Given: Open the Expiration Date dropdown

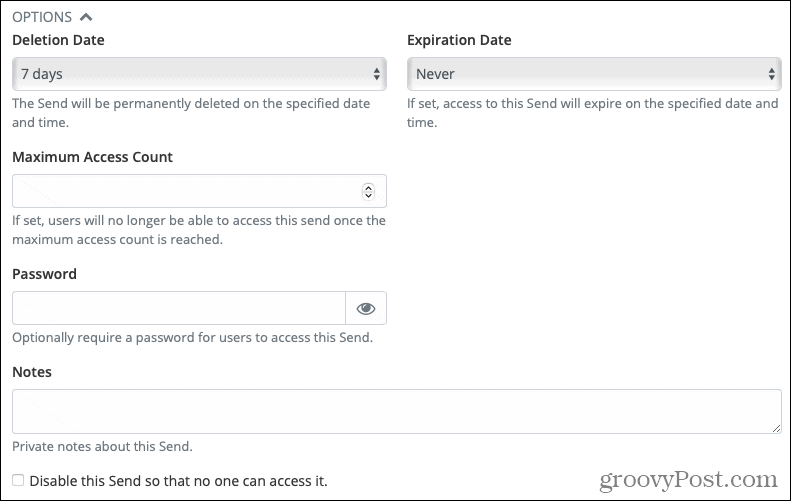Looking at the screenshot, I should pyautogui.click(x=594, y=74).
